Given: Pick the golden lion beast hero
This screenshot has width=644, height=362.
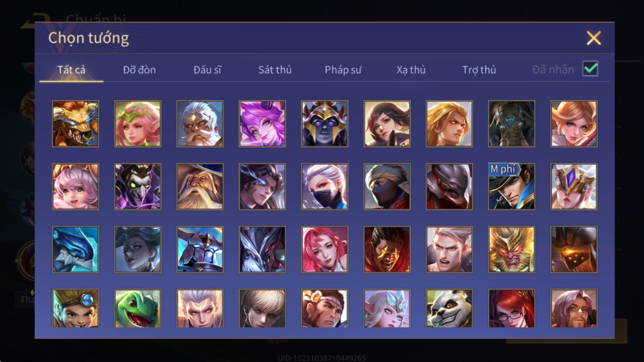Looking at the screenshot, I should 75,124.
